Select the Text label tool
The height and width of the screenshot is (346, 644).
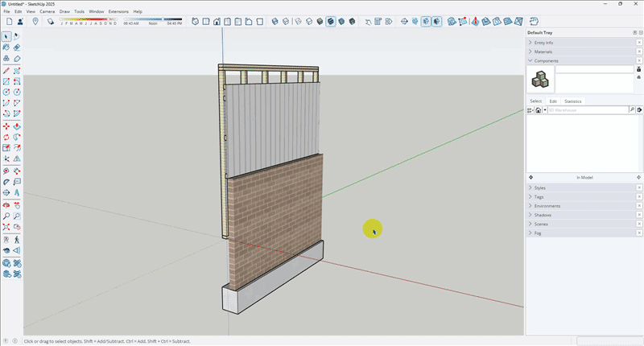[x=17, y=182]
